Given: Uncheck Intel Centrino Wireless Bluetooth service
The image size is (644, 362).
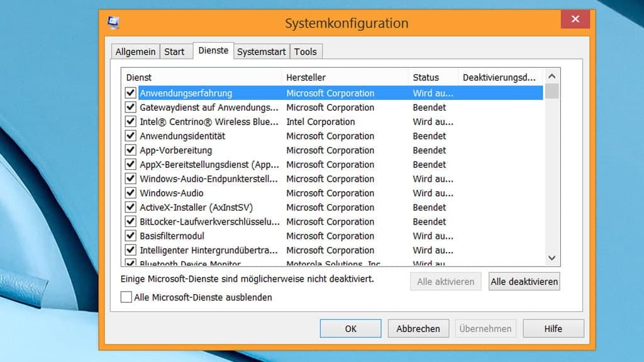Looking at the screenshot, I should point(131,121).
